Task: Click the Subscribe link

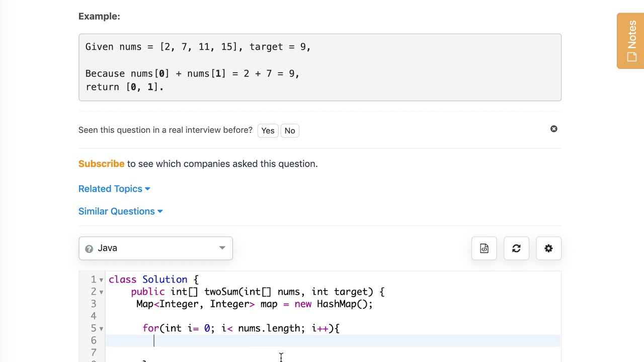Action: [101, 164]
